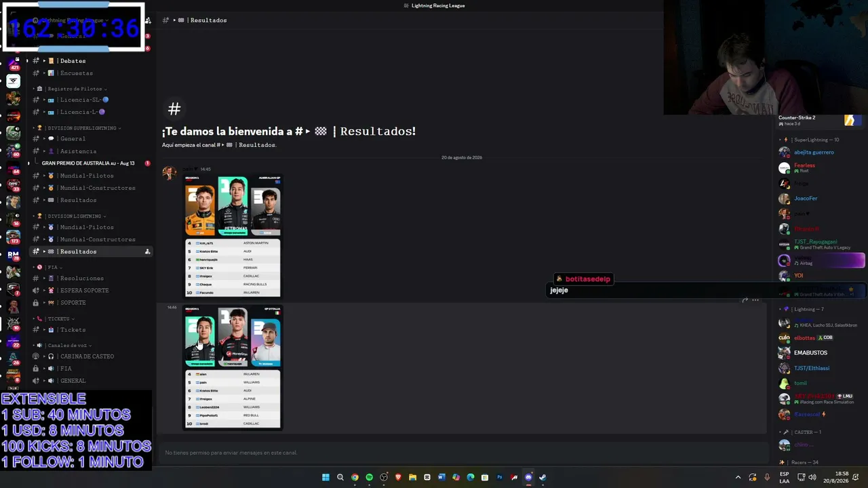
Task: Open the Licencia-SL channel
Action: point(90,100)
